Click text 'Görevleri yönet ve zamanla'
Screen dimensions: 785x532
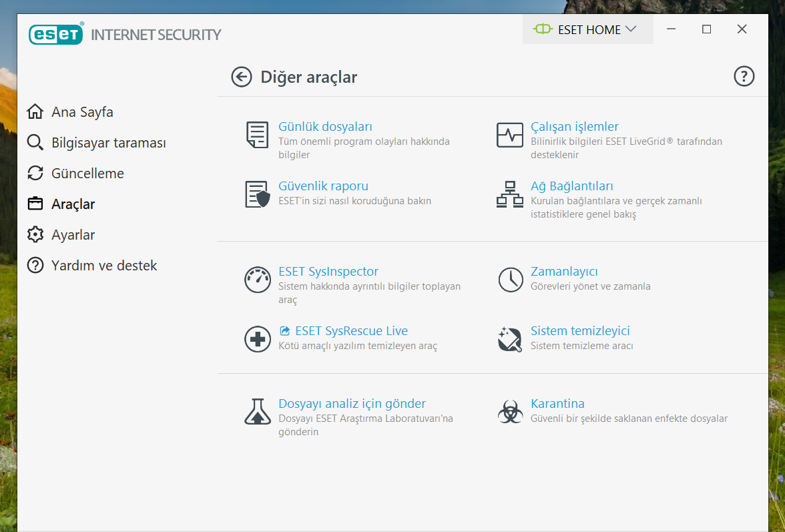coord(591,286)
